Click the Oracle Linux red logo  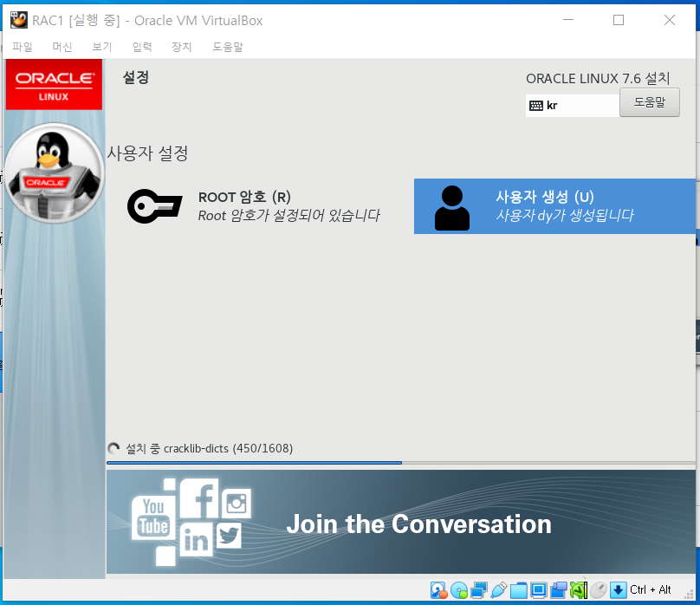tap(54, 85)
